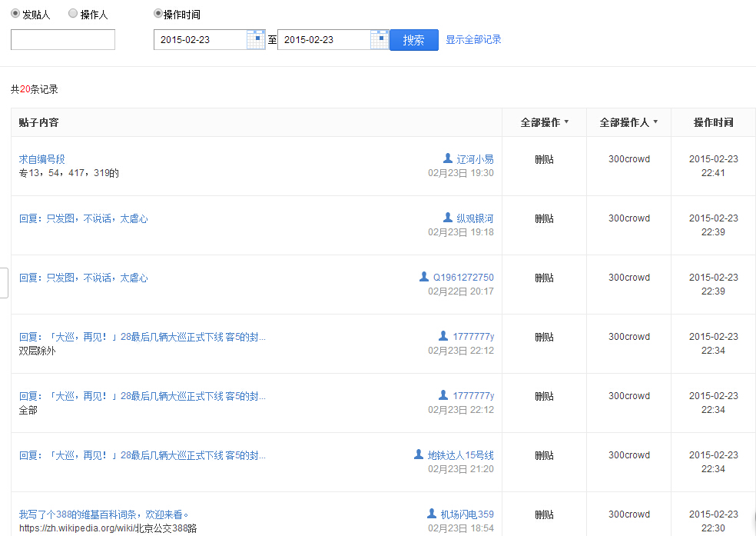The height and width of the screenshot is (536, 756).
Task: Open user profile 地铁达人15号线
Action: 460,455
